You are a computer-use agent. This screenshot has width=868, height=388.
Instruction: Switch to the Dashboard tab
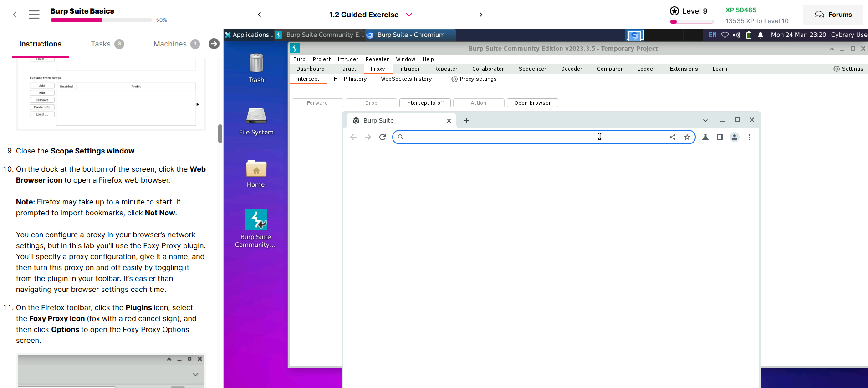(x=311, y=69)
